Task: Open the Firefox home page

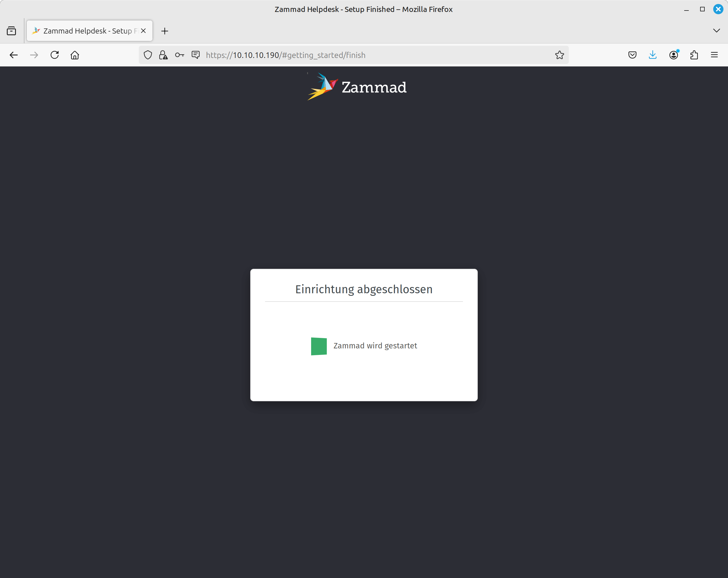Action: point(75,55)
